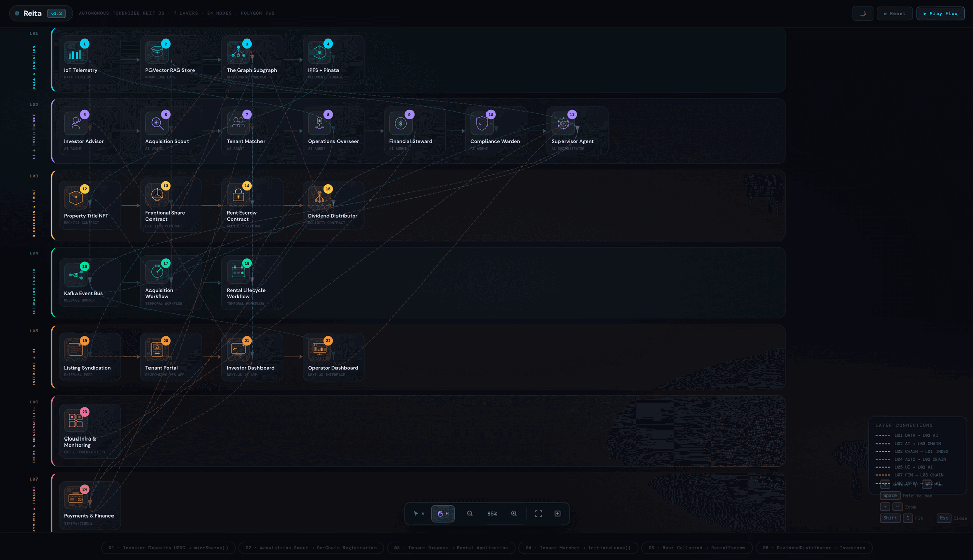
Task: Toggle the theme with the moon icon
Action: [x=863, y=13]
